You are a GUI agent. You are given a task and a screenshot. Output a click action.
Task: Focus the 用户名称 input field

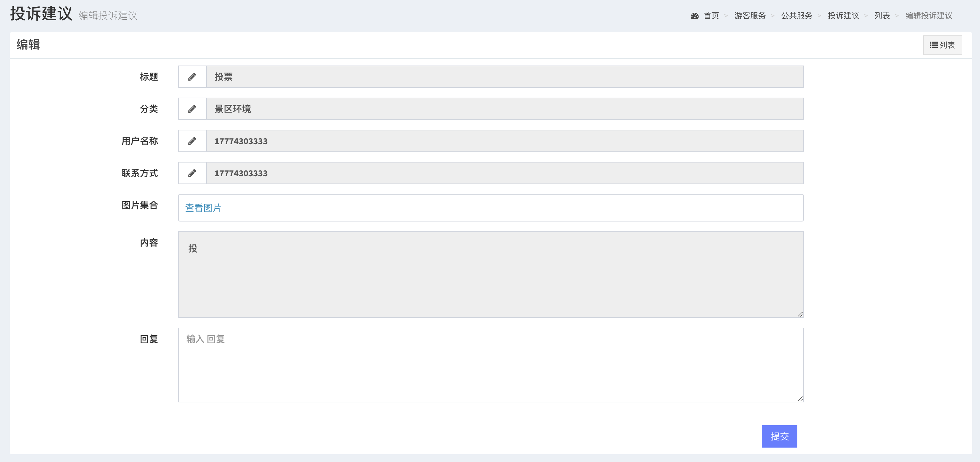tap(505, 141)
